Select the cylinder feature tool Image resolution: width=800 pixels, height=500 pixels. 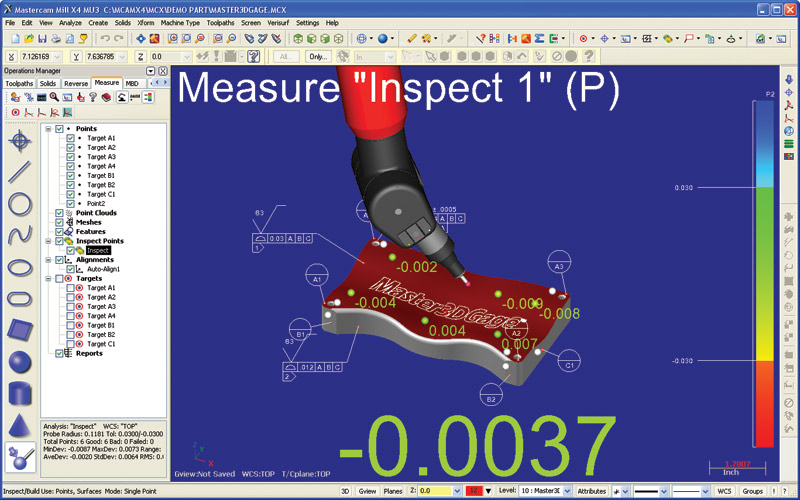point(20,393)
